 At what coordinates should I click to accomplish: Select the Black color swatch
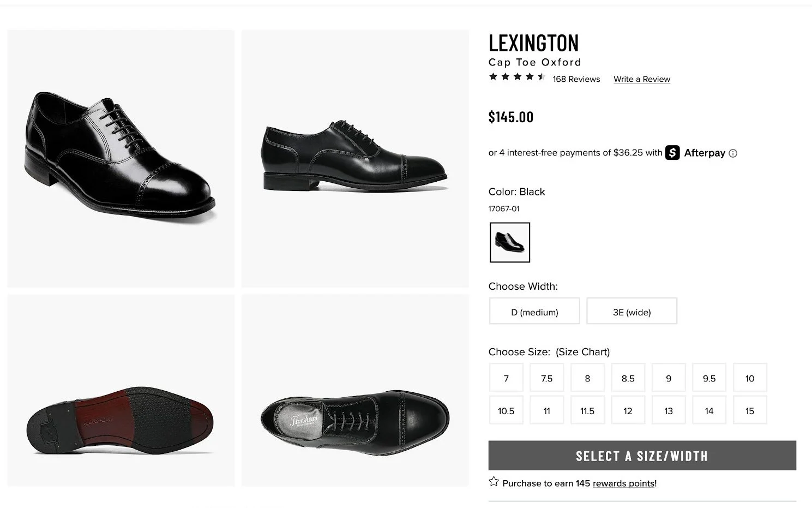click(510, 242)
